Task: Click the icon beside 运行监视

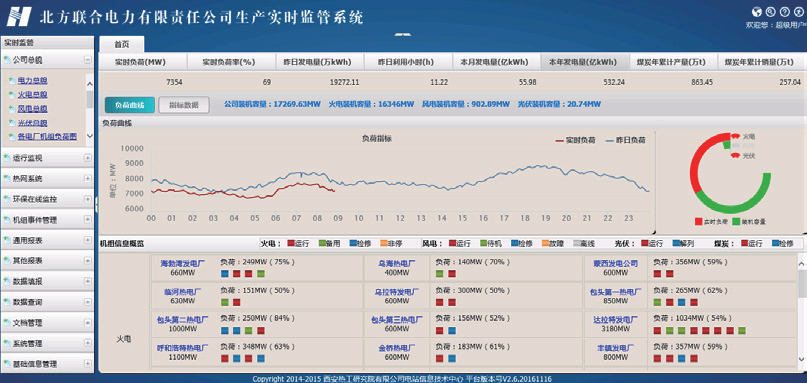Action: [x=7, y=158]
